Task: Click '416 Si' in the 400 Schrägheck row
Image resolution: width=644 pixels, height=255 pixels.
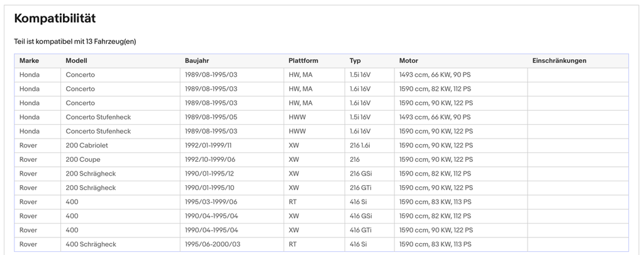Action: [358, 244]
